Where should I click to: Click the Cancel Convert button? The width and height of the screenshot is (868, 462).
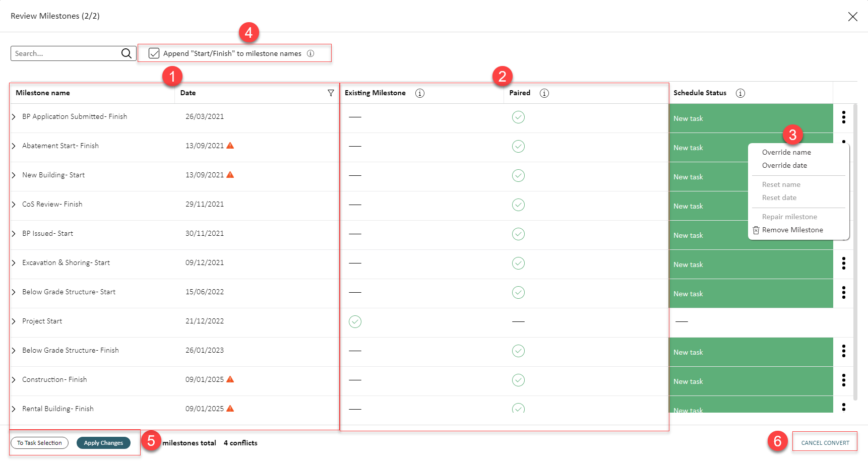point(825,443)
